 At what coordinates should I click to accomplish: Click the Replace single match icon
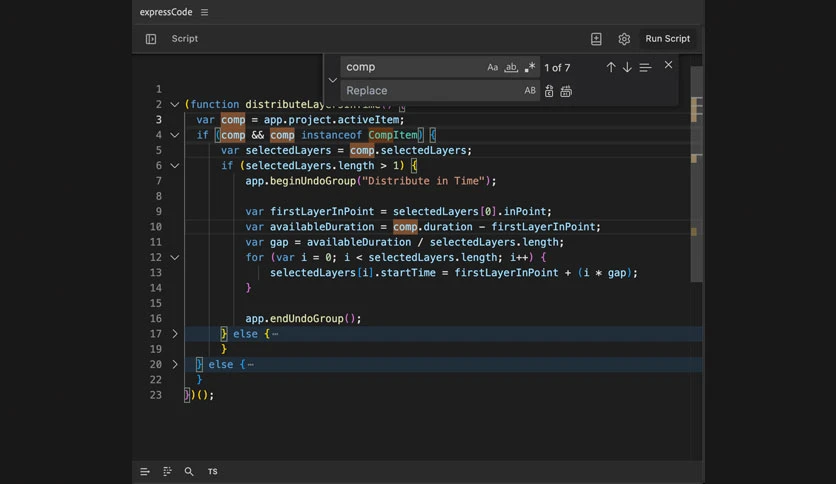549,91
